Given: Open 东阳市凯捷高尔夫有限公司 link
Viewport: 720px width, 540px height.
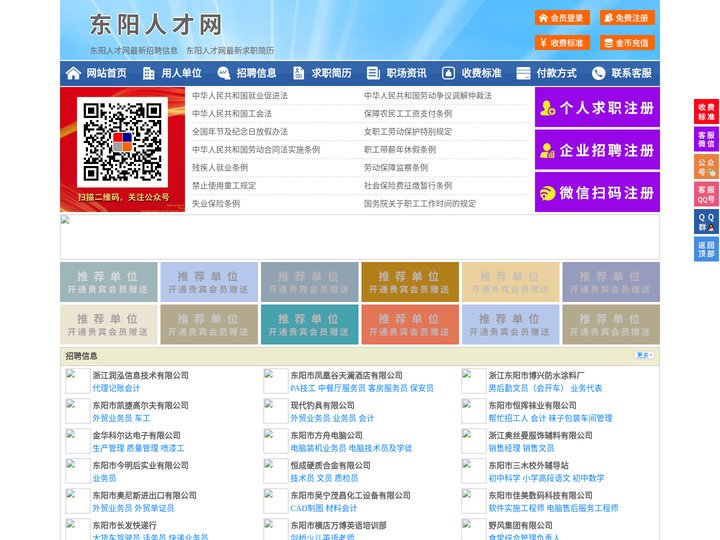Looking at the screenshot, I should pos(141,405).
